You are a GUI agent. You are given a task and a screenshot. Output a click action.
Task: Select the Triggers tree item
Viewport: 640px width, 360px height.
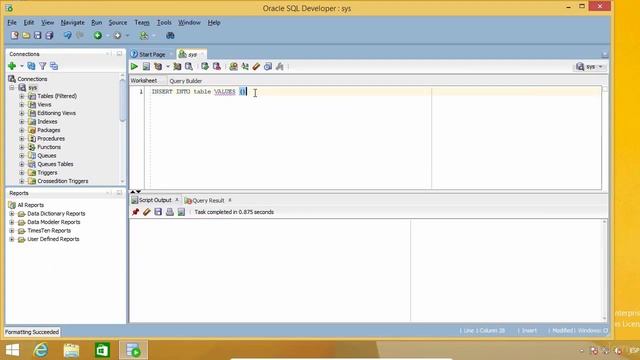pyautogui.click(x=47, y=173)
